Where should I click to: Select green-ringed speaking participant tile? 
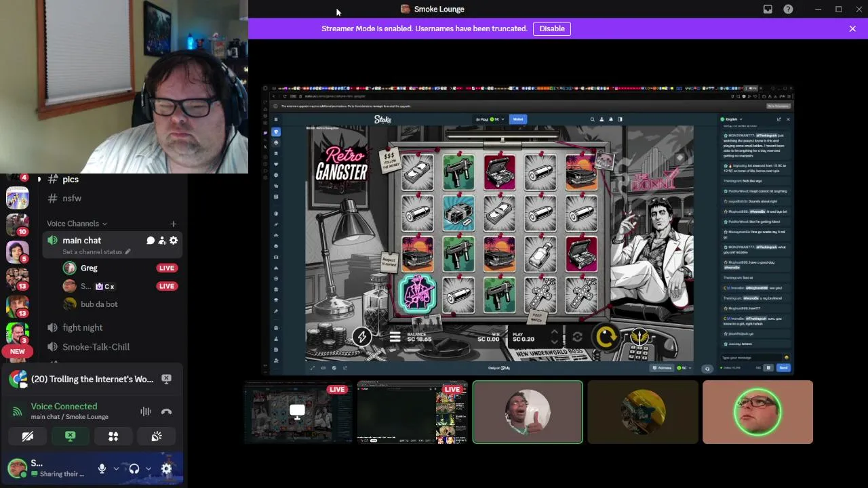click(x=757, y=412)
